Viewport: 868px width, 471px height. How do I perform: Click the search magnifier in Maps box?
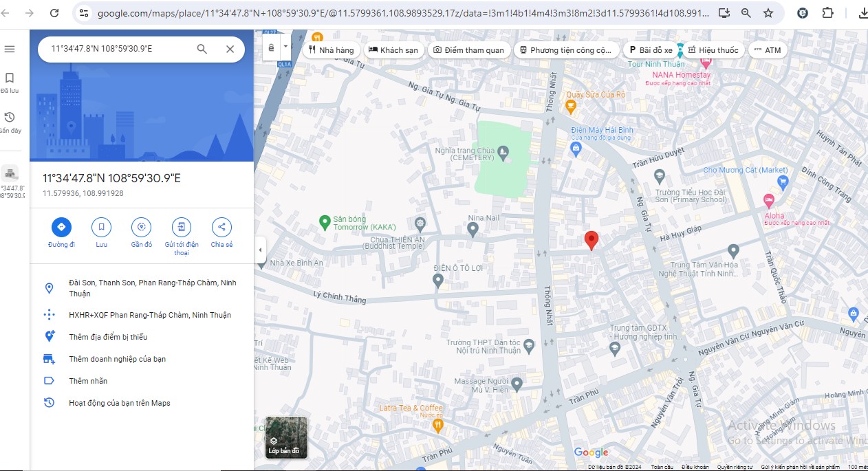(x=202, y=49)
